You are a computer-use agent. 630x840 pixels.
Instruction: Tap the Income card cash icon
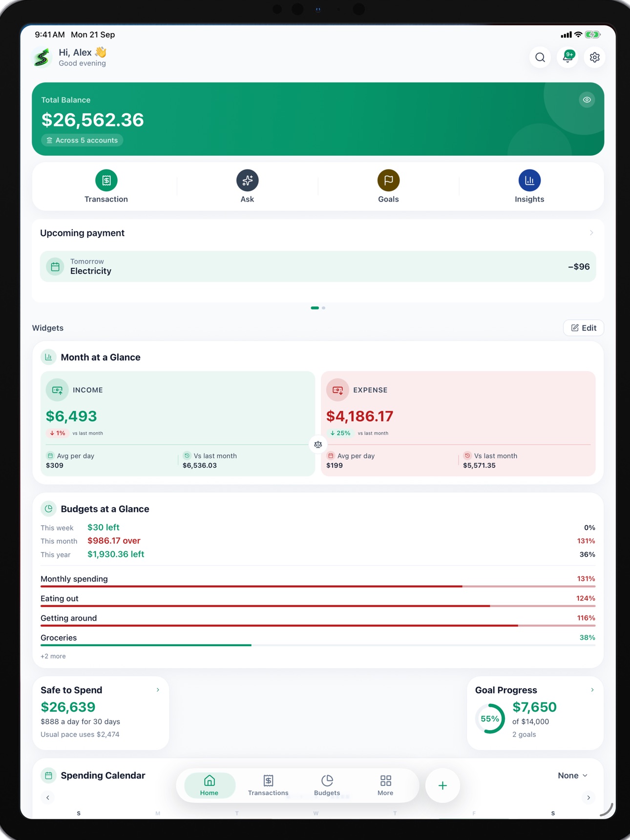[57, 390]
